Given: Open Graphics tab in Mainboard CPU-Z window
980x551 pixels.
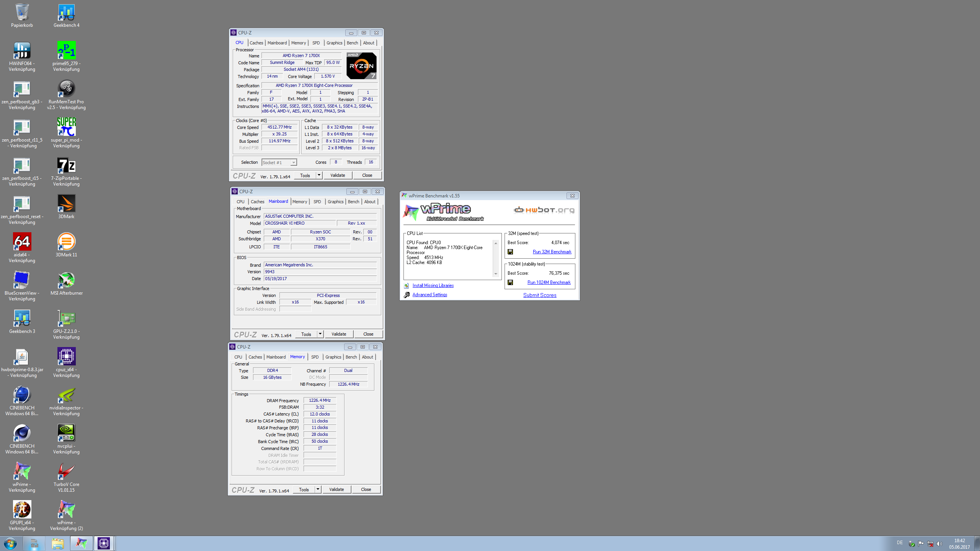Looking at the screenshot, I should coord(336,202).
